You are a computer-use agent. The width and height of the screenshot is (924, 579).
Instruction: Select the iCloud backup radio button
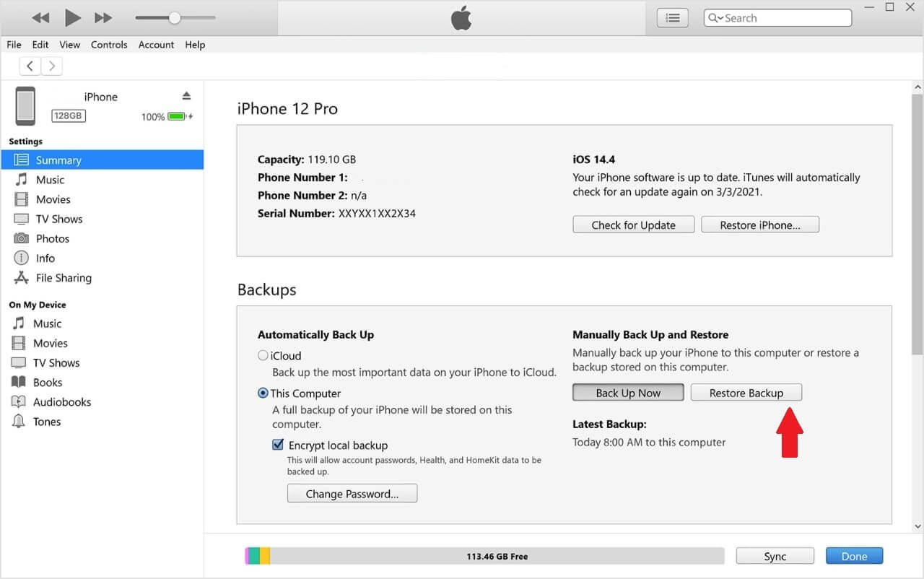point(263,355)
